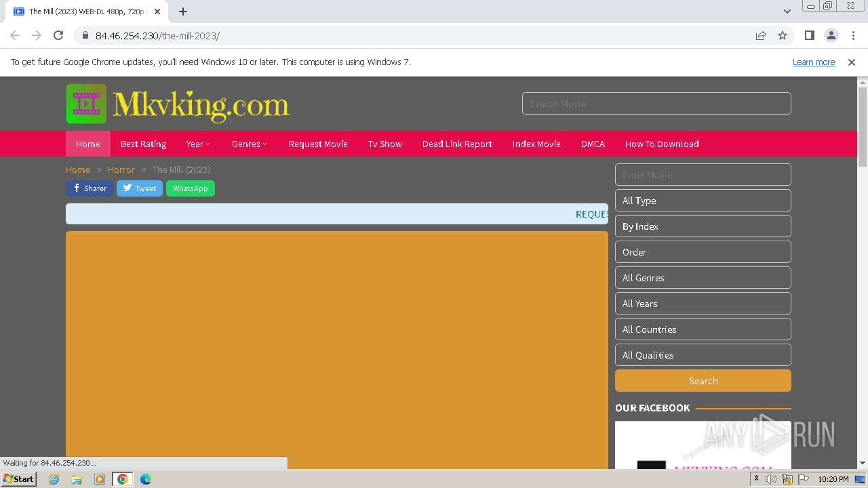Go to the Home menu item
Screen dimensions: 868x488
[x=88, y=144]
